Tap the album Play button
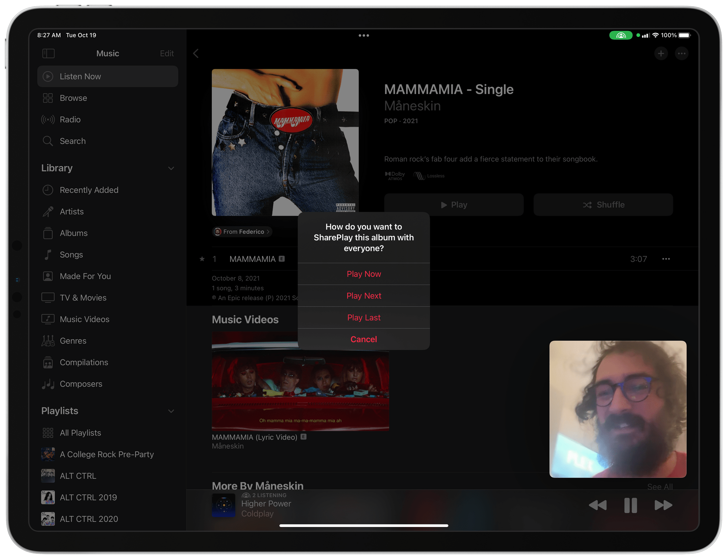The width and height of the screenshot is (728, 560). click(x=454, y=205)
